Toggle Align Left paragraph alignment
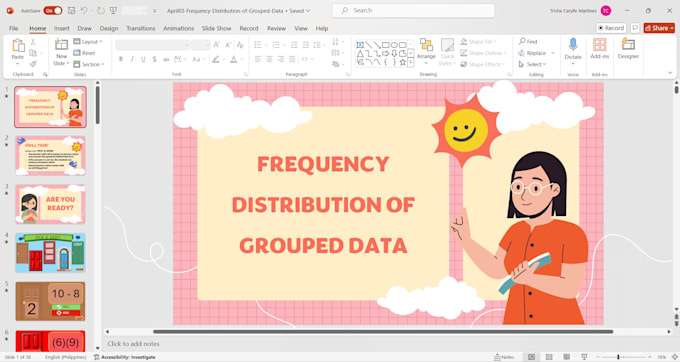The height and width of the screenshot is (362, 680). [258, 59]
